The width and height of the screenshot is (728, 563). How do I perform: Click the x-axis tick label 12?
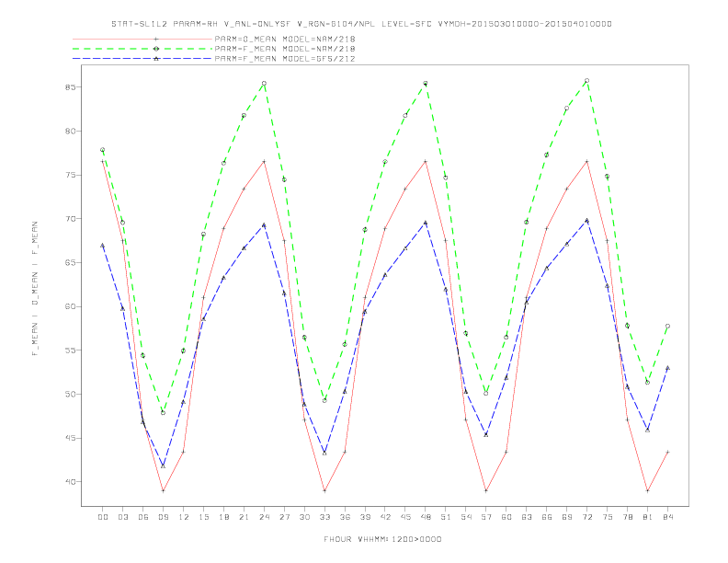[184, 517]
